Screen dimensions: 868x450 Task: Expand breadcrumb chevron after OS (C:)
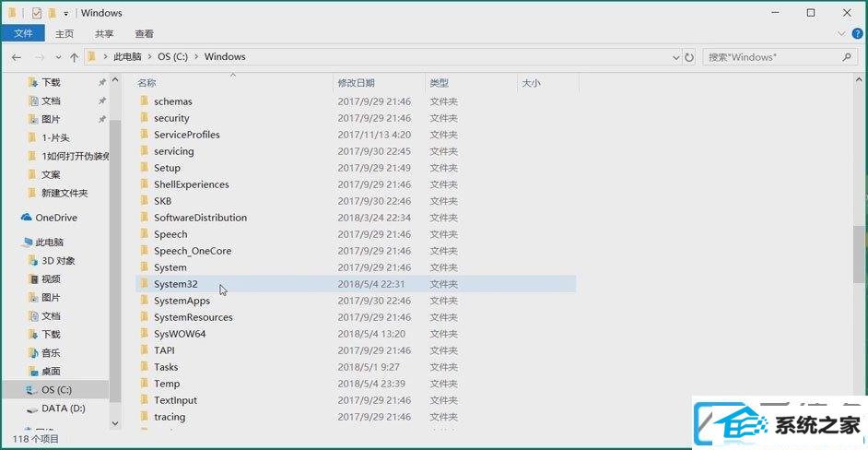[x=196, y=56]
